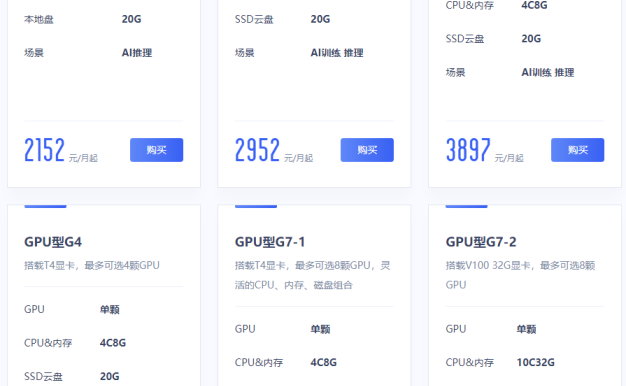Click 4C8G value in GPU型G4 card
The height and width of the screenshot is (386, 626).
[x=113, y=343]
